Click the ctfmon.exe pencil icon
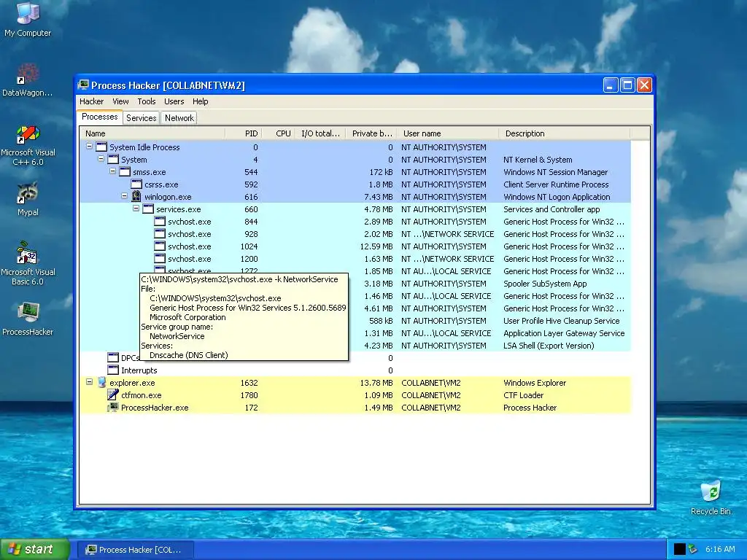This screenshot has width=747, height=560. coord(113,394)
